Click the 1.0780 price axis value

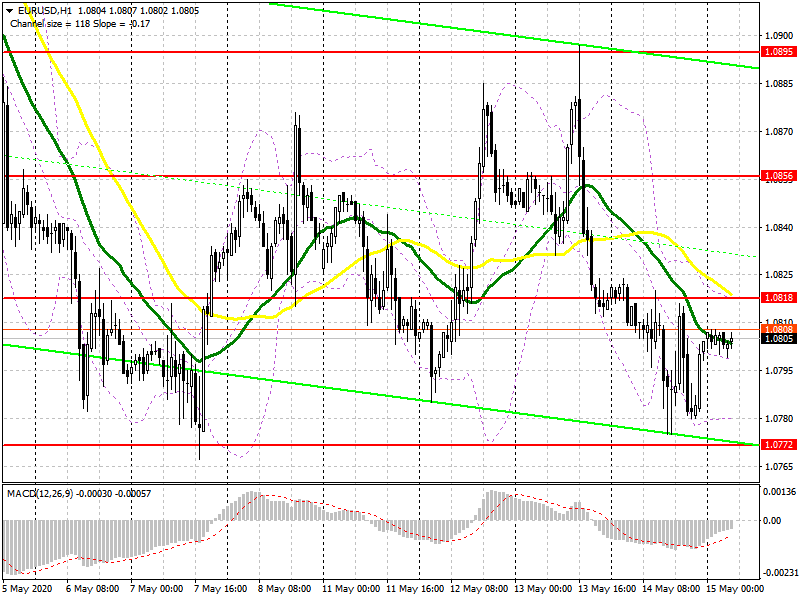pos(780,419)
